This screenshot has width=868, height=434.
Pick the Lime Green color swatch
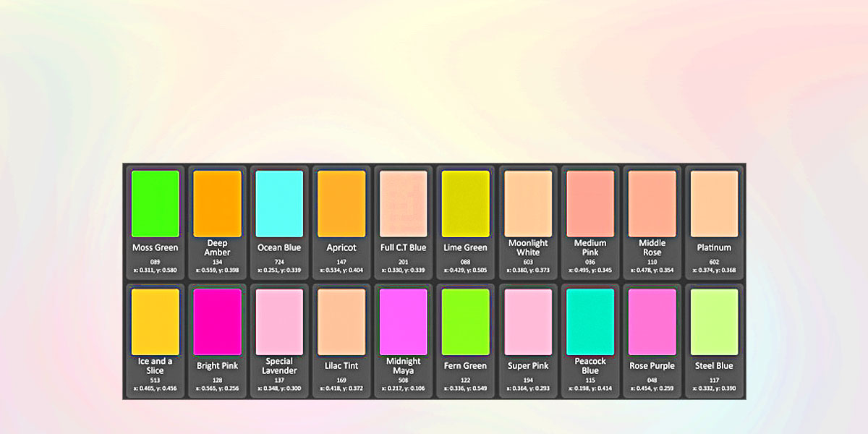click(x=465, y=203)
